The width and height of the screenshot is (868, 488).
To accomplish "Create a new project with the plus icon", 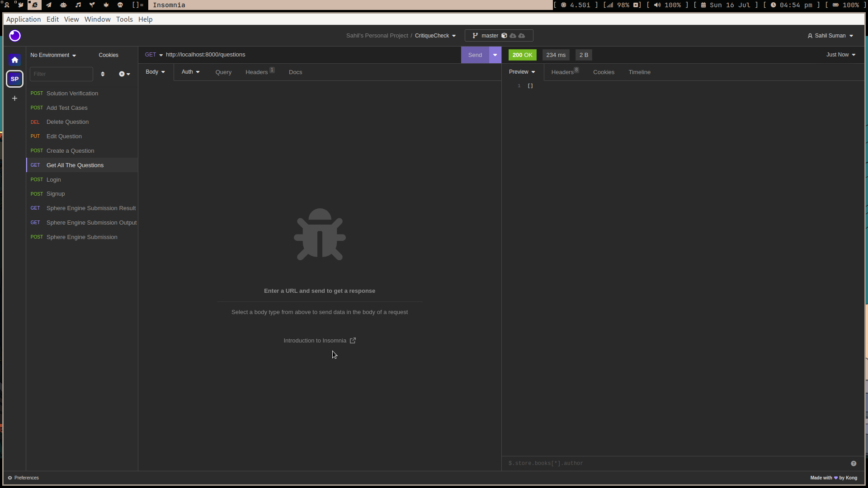I will point(14,98).
